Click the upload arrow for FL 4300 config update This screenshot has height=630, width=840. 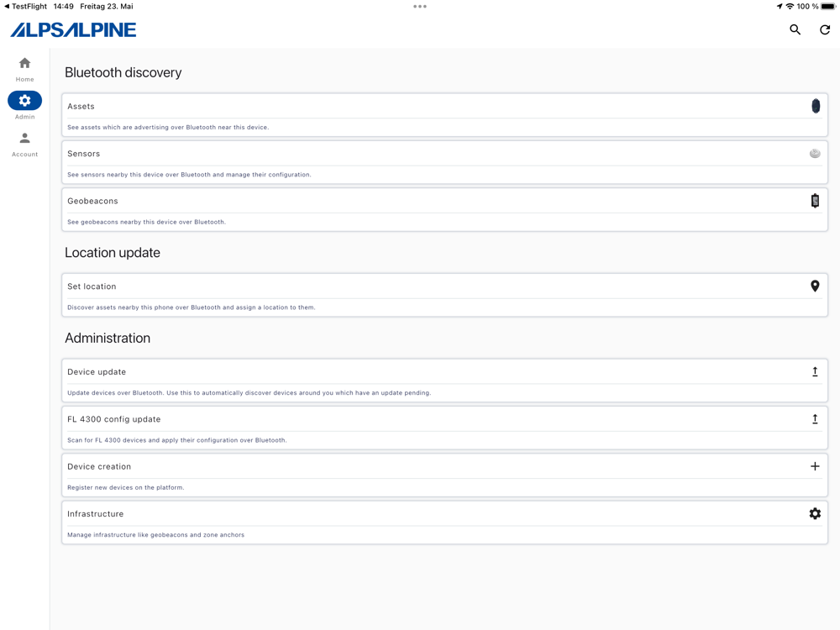tap(815, 419)
